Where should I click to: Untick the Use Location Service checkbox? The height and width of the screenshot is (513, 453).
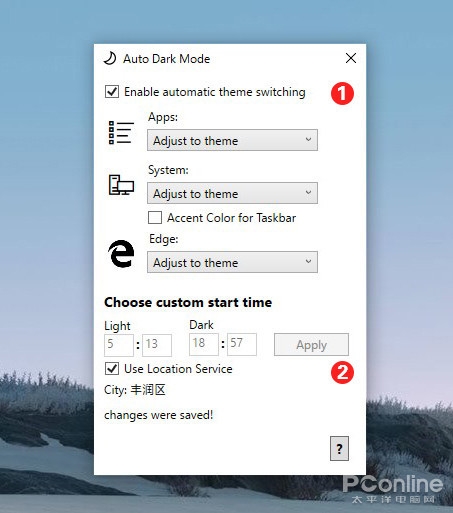point(112,369)
